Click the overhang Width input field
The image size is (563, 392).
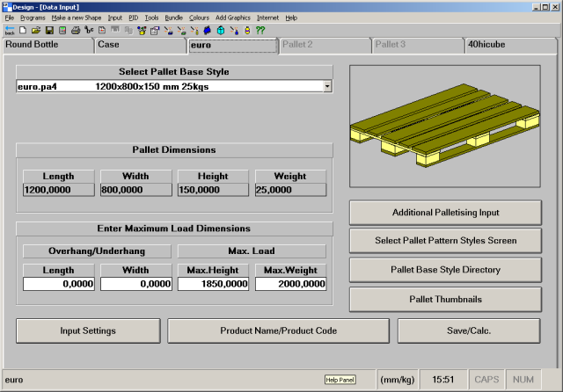coord(136,284)
